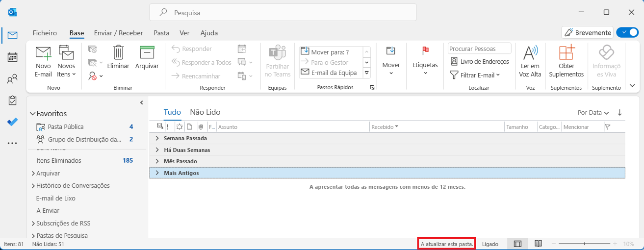
Task: Click the Pesquisa search box
Action: (283, 13)
